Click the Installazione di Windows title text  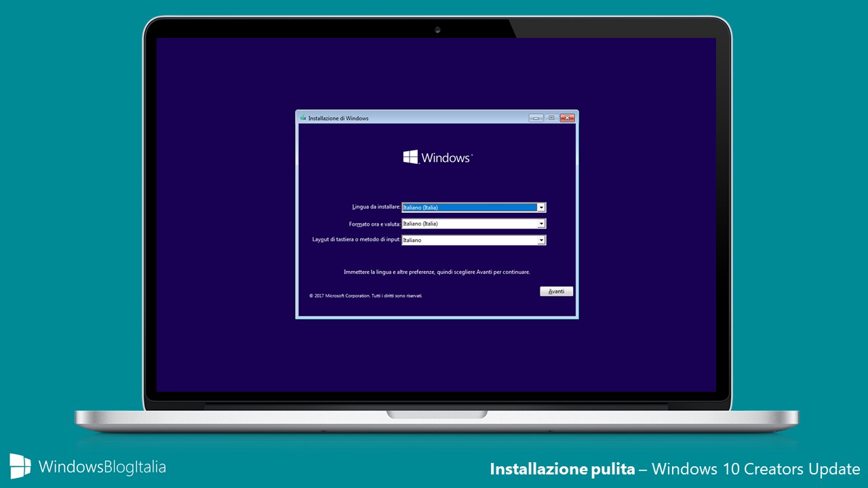tap(338, 118)
